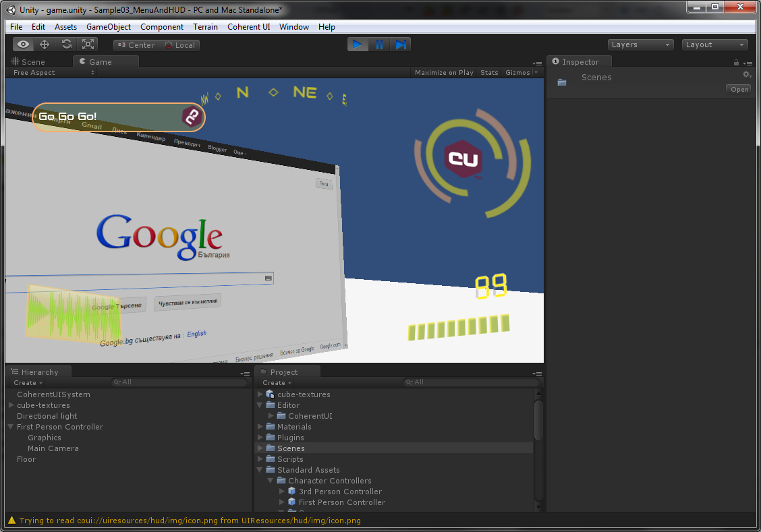
Task: Open the Edit menu
Action: click(x=38, y=27)
